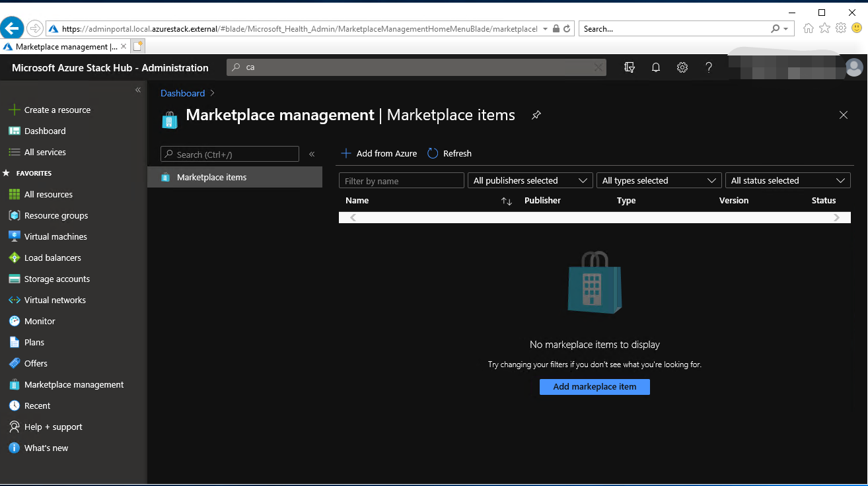Click the Help question mark icon
Viewport: 868px width, 486px height.
point(709,67)
